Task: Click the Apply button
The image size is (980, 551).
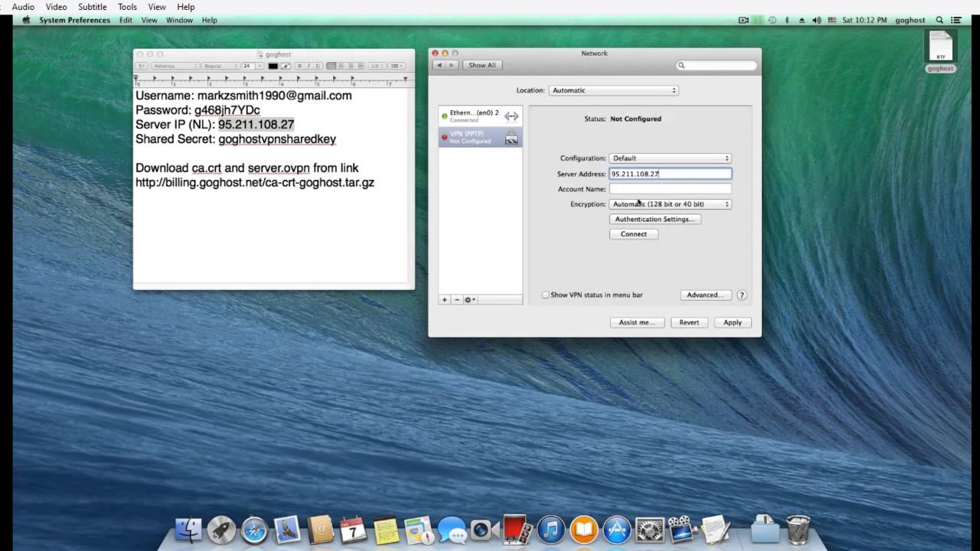Action: (x=733, y=322)
